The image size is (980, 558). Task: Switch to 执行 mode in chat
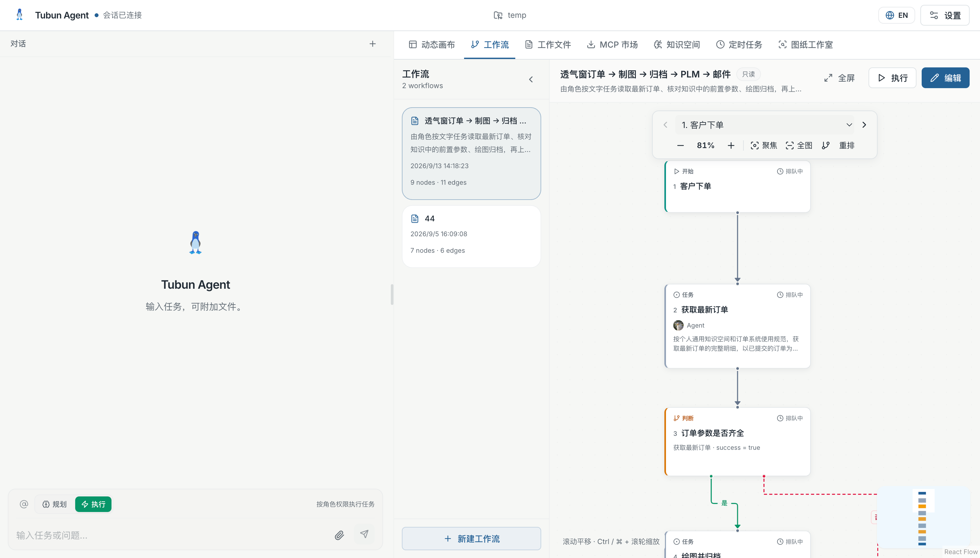point(93,504)
